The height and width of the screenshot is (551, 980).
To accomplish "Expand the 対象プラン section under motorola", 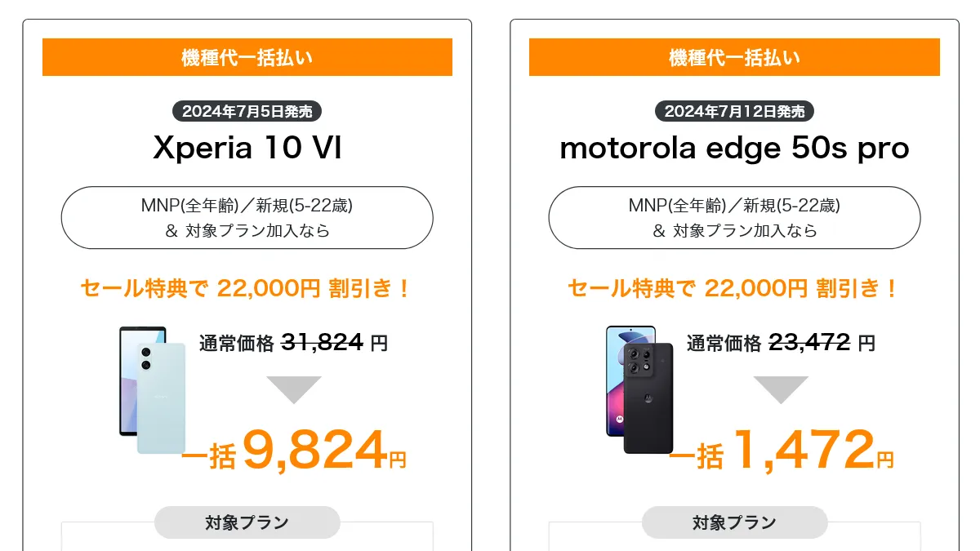I will [x=734, y=522].
